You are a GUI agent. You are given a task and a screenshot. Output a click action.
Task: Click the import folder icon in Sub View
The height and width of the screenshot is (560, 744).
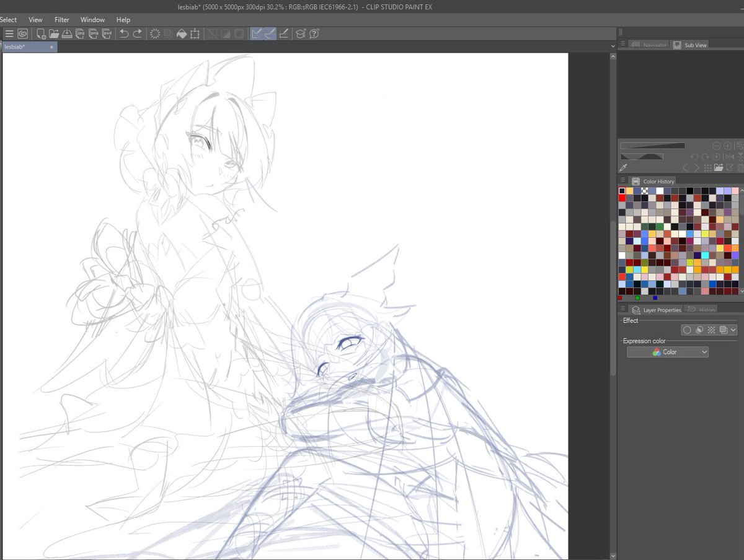(x=719, y=168)
